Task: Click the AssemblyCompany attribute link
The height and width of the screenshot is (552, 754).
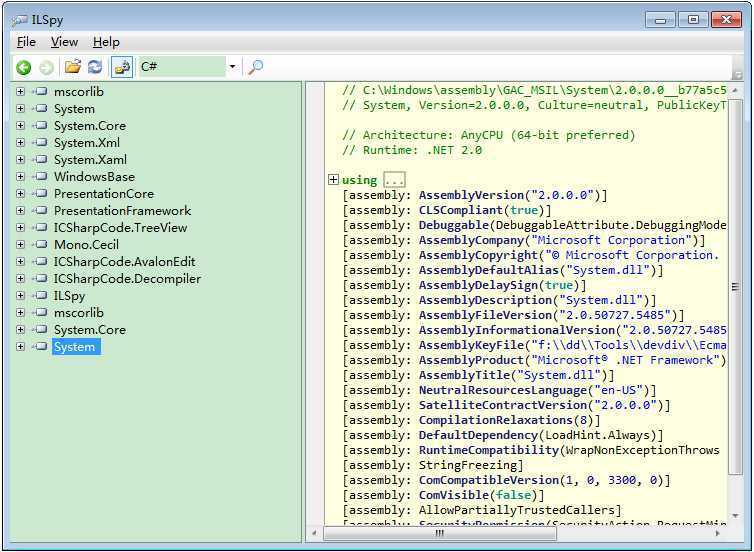Action: click(471, 240)
